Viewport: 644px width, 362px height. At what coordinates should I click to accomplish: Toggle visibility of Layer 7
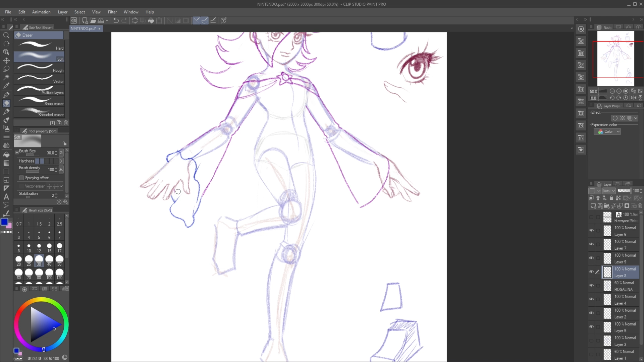click(x=591, y=244)
